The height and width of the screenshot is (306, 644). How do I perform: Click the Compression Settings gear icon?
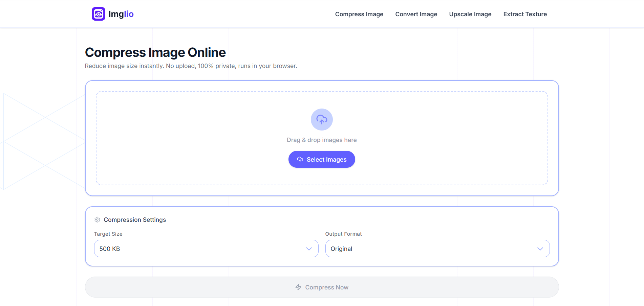click(x=97, y=220)
